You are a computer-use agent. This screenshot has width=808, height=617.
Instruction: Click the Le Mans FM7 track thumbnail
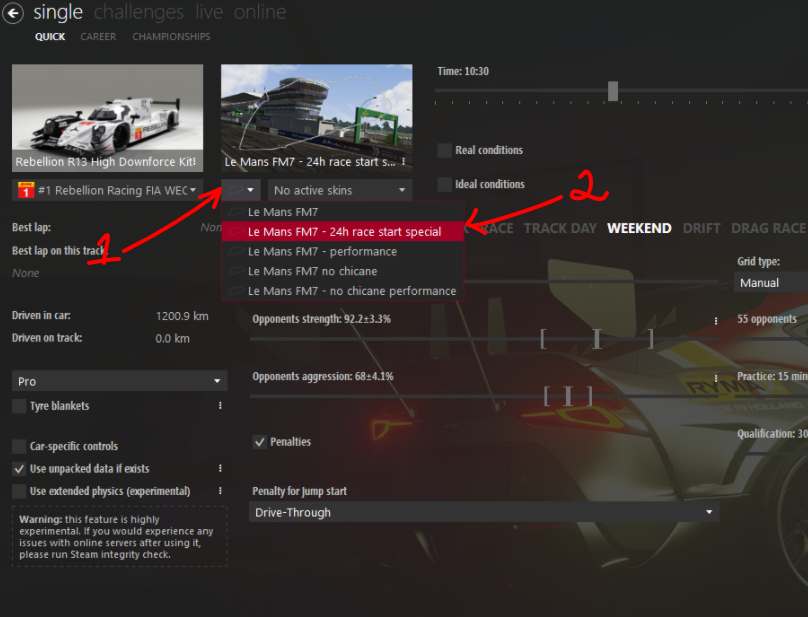(316, 118)
